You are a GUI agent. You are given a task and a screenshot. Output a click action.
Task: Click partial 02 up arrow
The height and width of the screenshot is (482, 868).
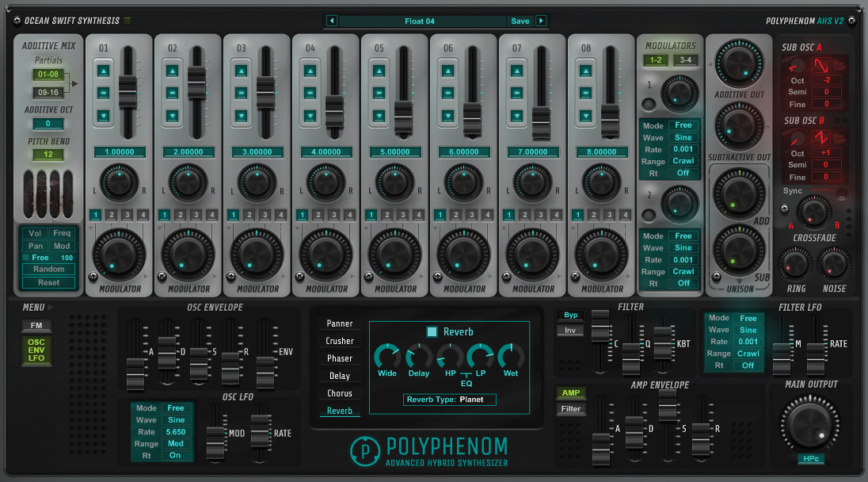point(172,71)
